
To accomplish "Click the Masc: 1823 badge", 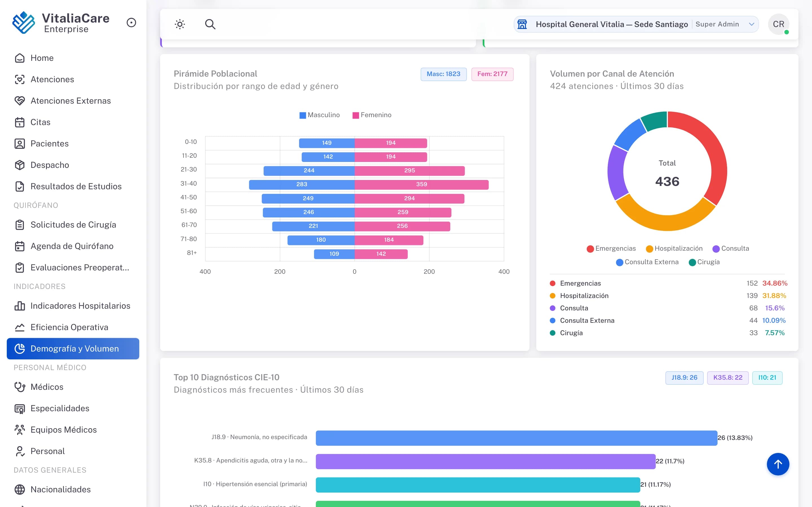I will pos(443,74).
